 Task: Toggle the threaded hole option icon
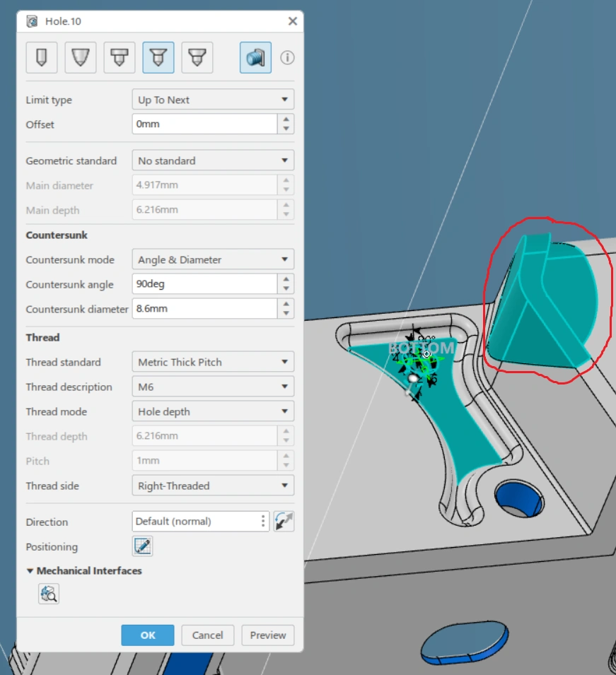(255, 57)
